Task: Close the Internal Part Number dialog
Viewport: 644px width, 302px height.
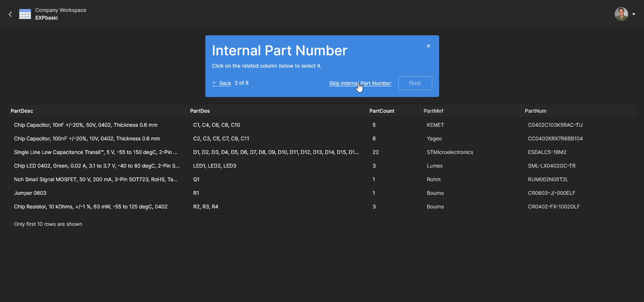Action: (428, 46)
